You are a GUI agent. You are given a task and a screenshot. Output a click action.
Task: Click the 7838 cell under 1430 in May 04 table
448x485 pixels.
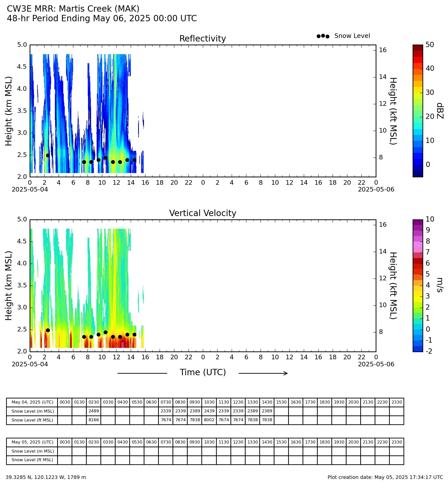pos(267,420)
